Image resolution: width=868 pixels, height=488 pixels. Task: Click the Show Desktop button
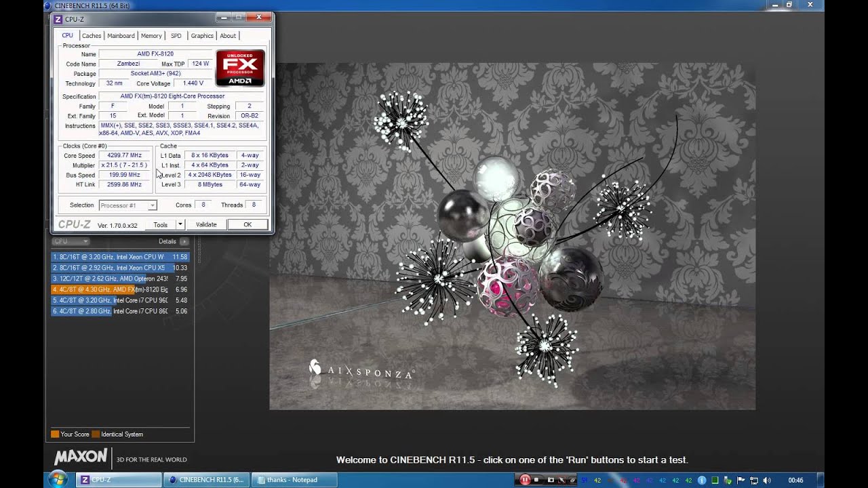coord(819,480)
